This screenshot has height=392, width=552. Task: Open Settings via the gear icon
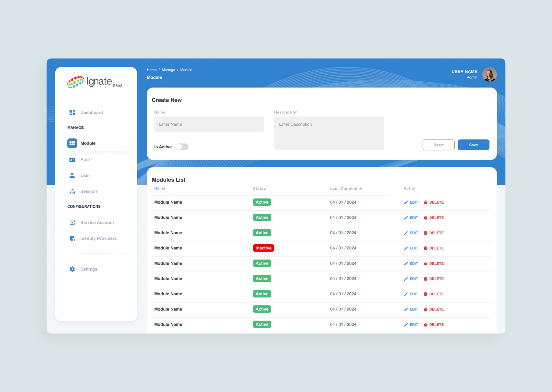point(72,269)
